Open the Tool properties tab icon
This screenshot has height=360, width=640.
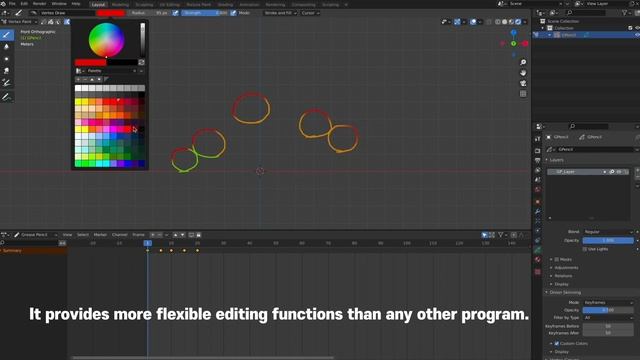pyautogui.click(x=538, y=140)
